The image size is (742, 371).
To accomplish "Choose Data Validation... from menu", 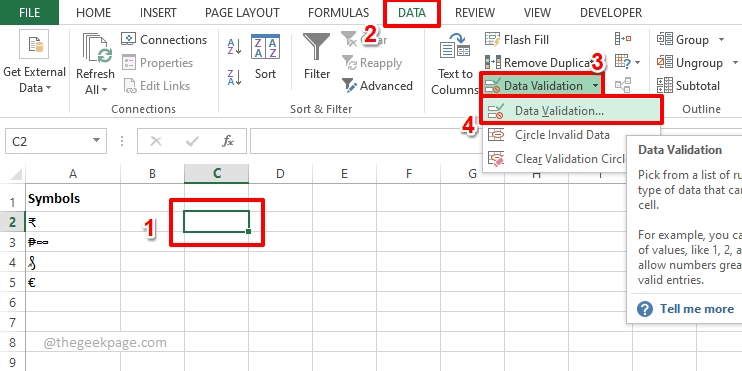I will (571, 111).
